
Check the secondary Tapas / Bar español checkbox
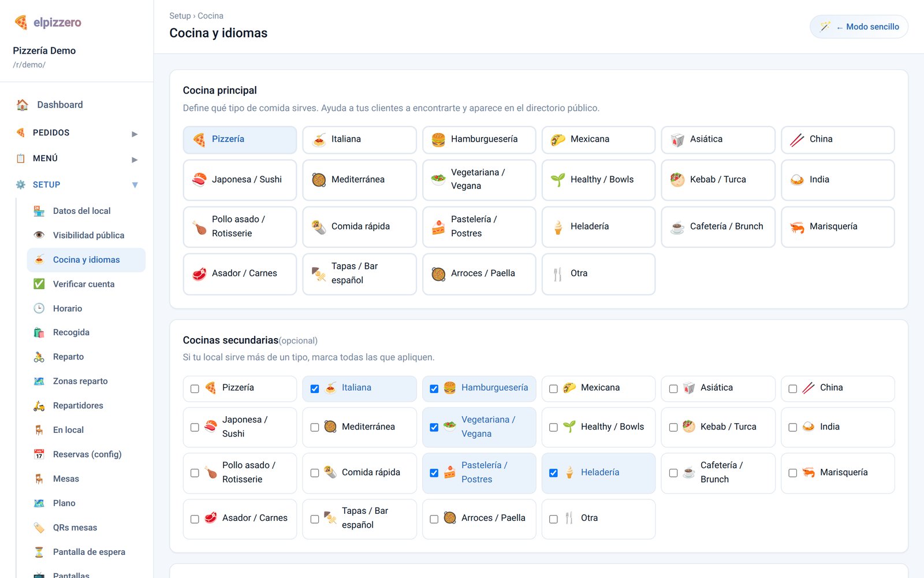[315, 519]
